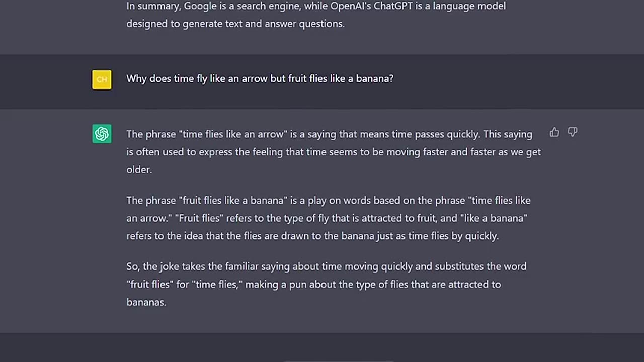Click the line starting "is often used to express"
The height and width of the screenshot is (362, 644).
(334, 152)
